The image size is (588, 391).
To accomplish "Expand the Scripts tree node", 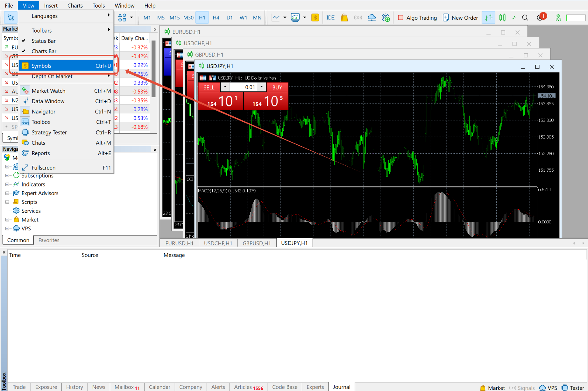I will (7, 202).
